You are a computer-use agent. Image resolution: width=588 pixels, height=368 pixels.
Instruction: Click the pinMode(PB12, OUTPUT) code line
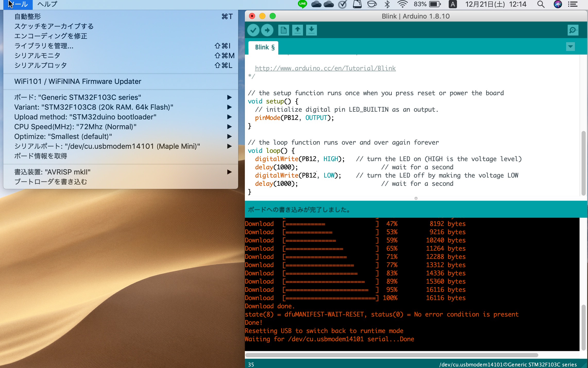click(294, 118)
